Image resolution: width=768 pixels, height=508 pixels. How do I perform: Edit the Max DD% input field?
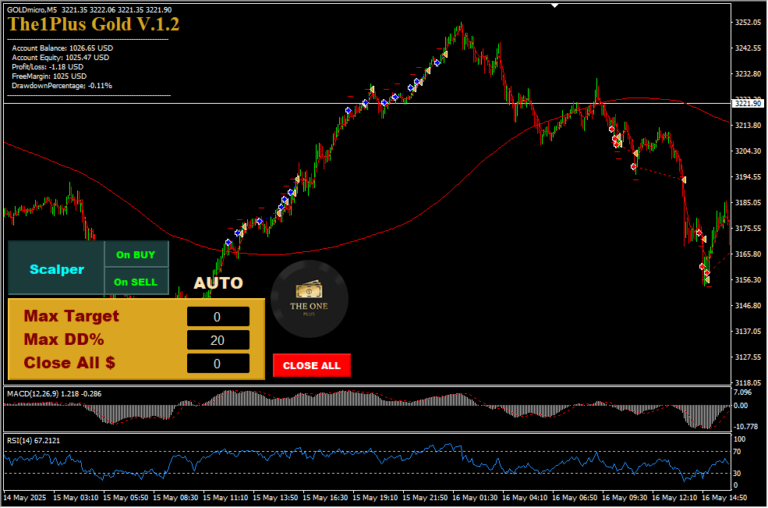[218, 340]
